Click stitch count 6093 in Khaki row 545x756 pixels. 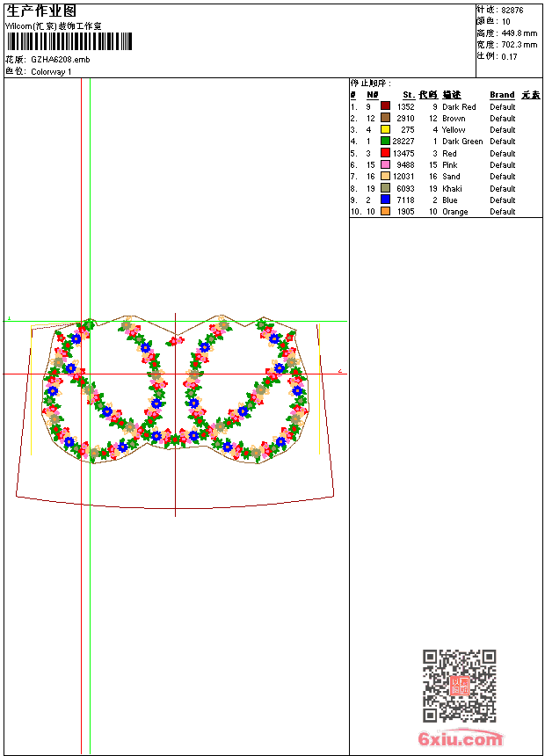pyautogui.click(x=405, y=188)
